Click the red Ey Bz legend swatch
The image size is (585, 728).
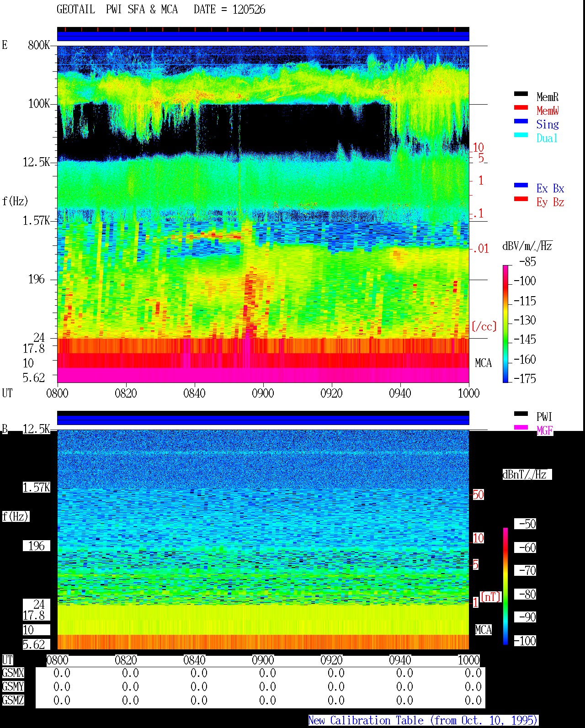tap(521, 199)
